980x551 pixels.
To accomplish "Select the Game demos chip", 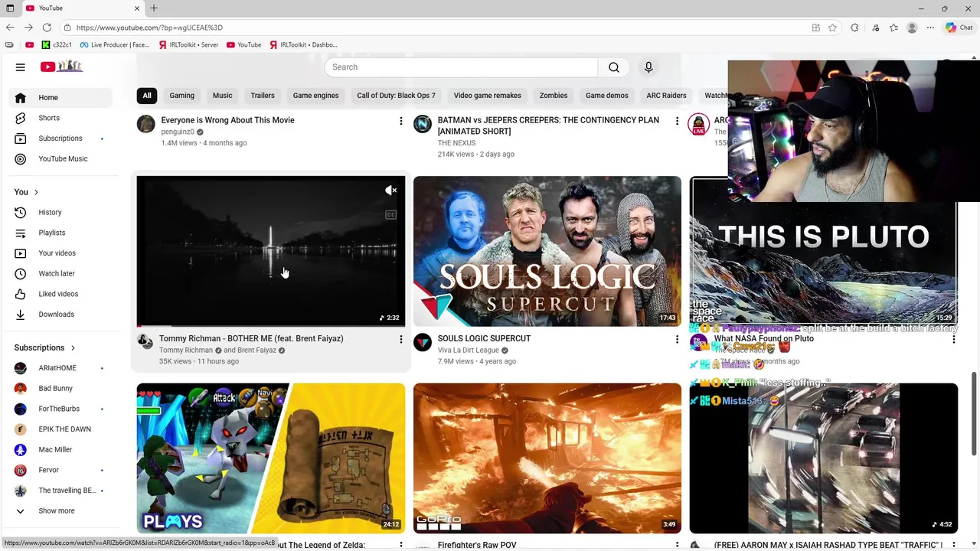I will (606, 96).
